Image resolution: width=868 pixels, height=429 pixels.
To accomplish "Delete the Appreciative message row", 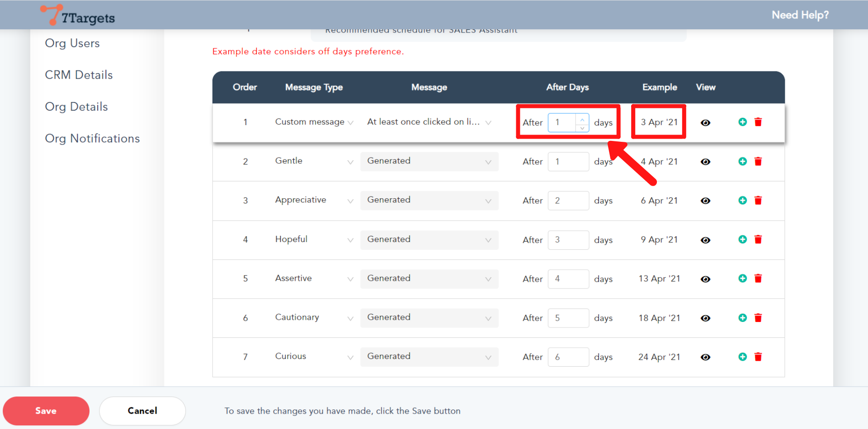I will (758, 201).
